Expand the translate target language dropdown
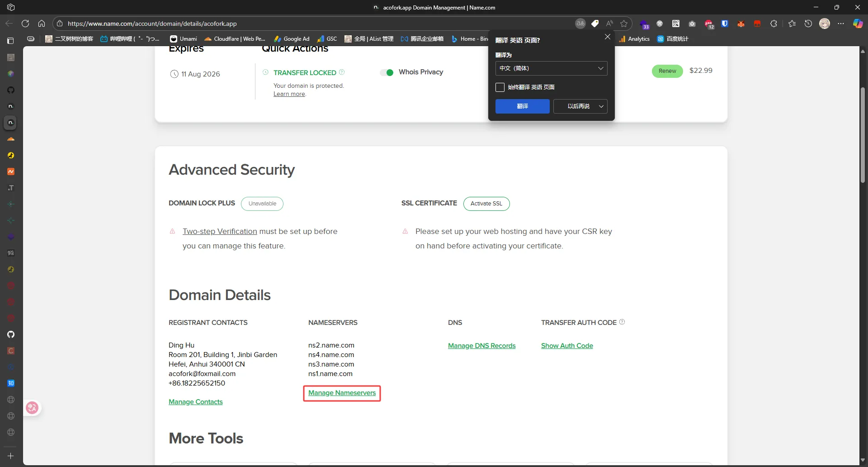Image resolution: width=868 pixels, height=467 pixels. point(551,68)
